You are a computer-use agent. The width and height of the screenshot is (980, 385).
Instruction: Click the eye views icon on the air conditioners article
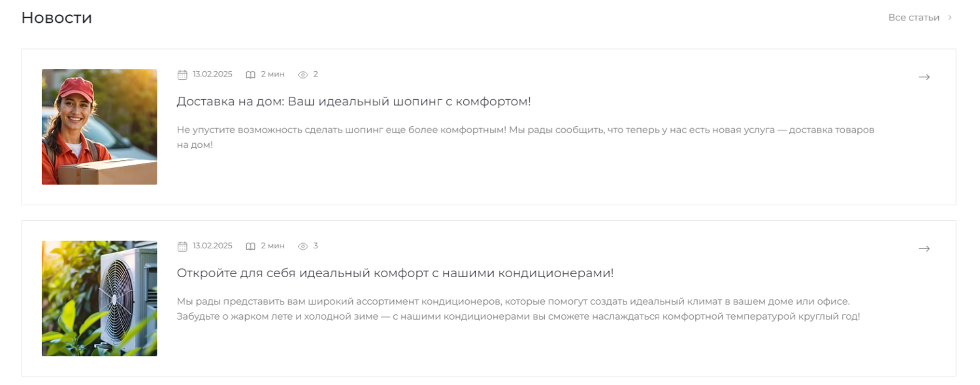coord(302,246)
